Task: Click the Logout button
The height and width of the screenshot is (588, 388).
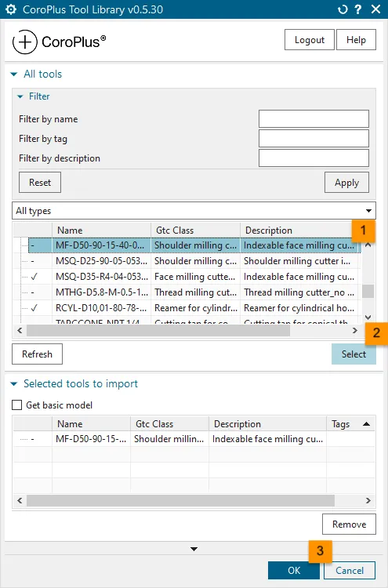Action: 310,40
